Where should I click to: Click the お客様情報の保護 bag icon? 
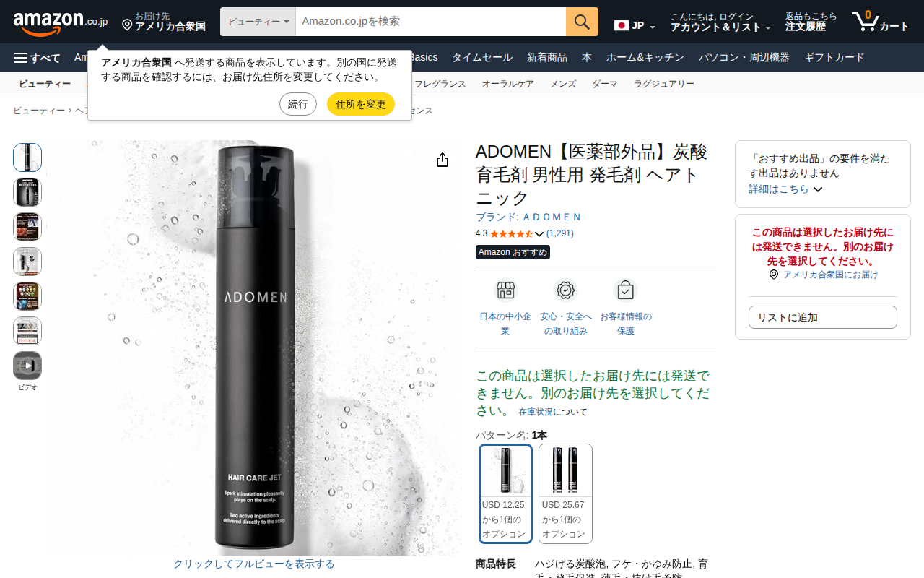(625, 290)
